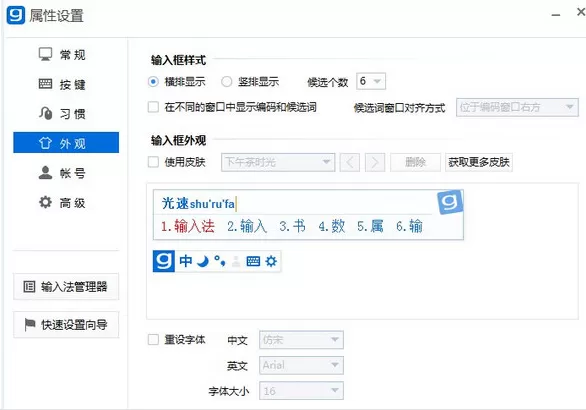Enable the 重设字体 checkbox
This screenshot has height=410, width=586.
click(x=153, y=339)
